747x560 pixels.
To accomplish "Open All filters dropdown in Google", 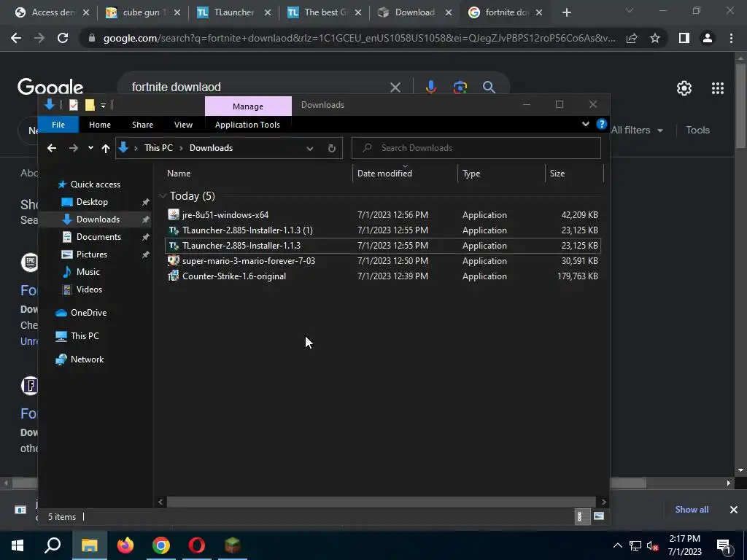I will (x=638, y=130).
